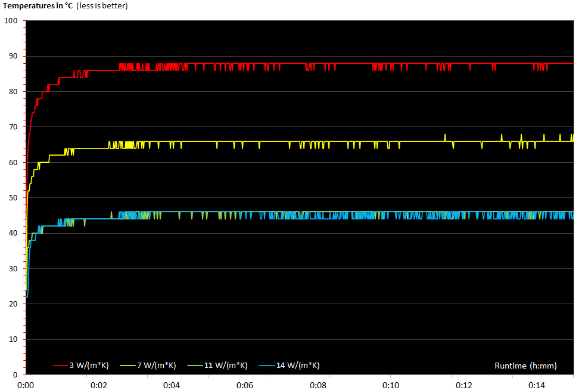Click the 10 y-axis label
The image size is (588, 390).
[x=13, y=339]
